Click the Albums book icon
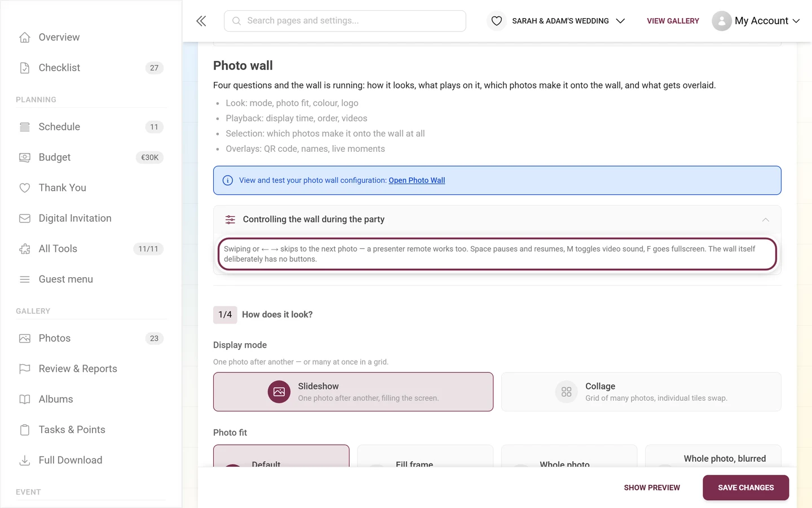The width and height of the screenshot is (812, 508). (25, 400)
